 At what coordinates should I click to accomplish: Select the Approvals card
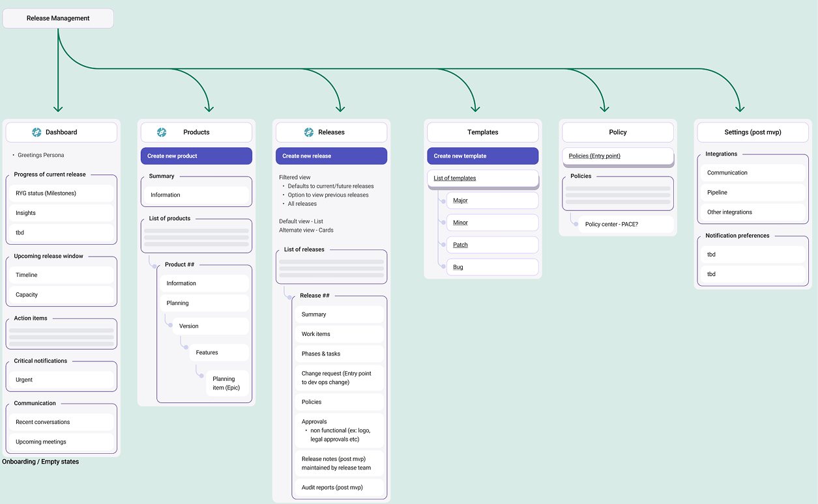(x=340, y=430)
